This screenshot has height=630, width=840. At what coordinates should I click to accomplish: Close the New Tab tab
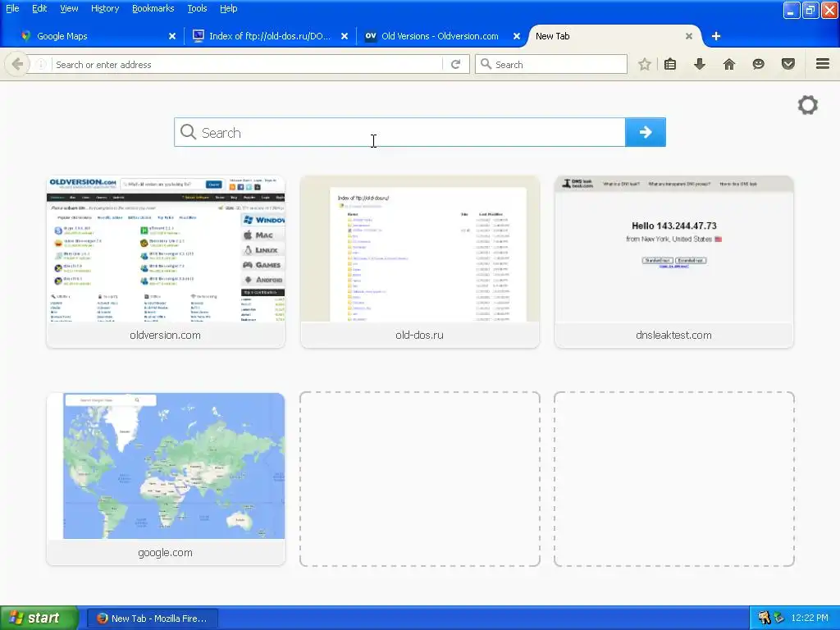coord(689,36)
